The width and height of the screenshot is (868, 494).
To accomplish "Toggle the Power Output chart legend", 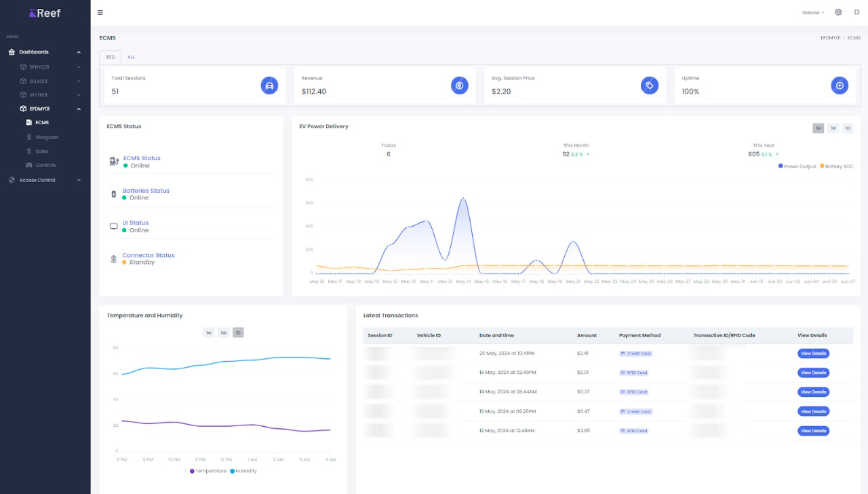I will (x=797, y=166).
